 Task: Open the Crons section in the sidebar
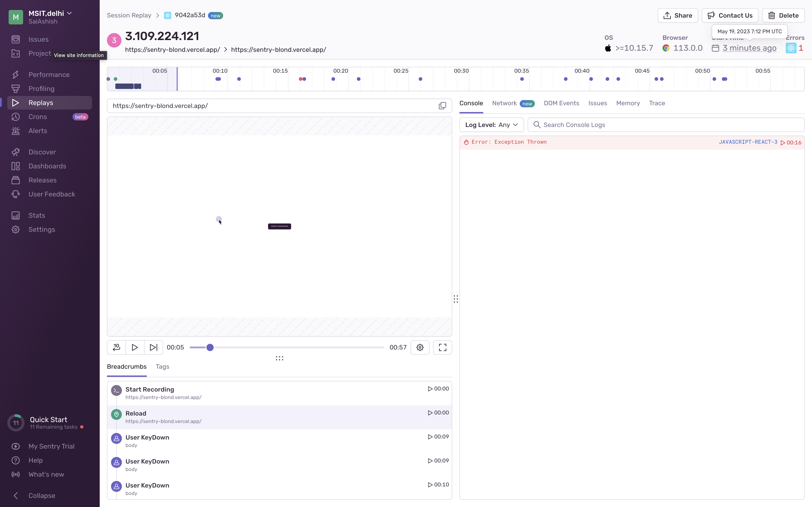tap(37, 117)
